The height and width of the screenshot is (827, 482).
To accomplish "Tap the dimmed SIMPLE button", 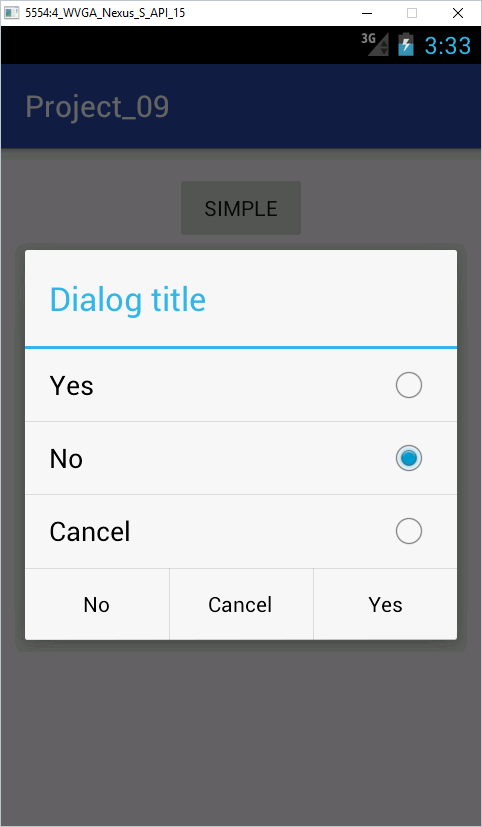I will tap(241, 208).
